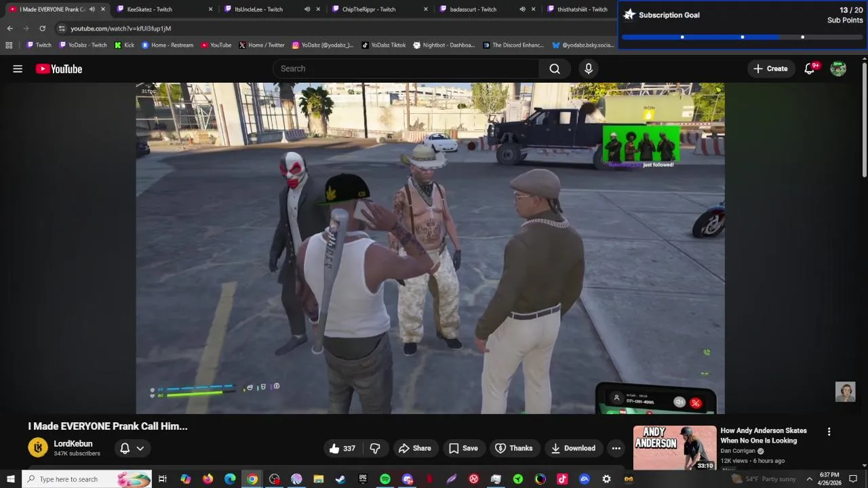Screen dimensions: 868x488
Task: Go to YouTube home via logo
Action: coord(59,68)
